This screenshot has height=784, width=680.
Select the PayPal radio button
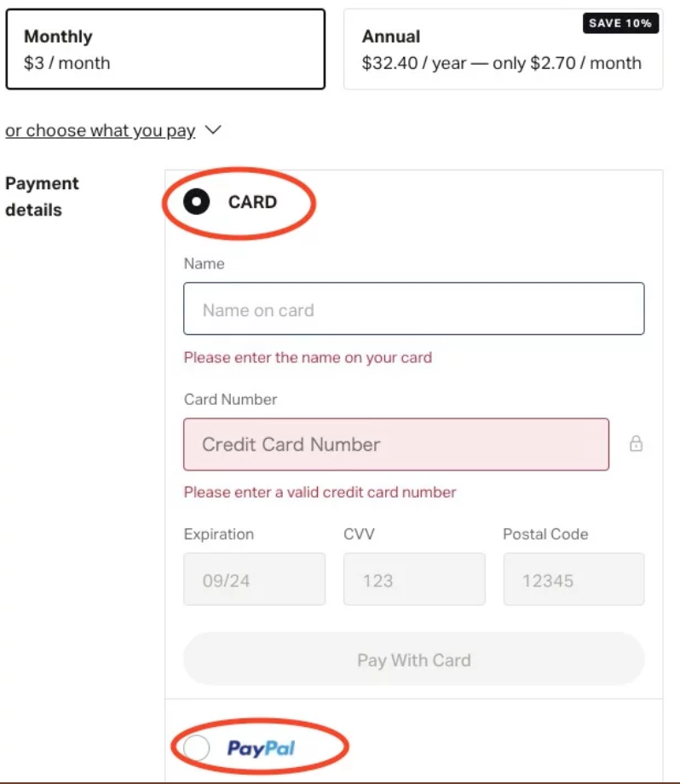[x=197, y=748]
